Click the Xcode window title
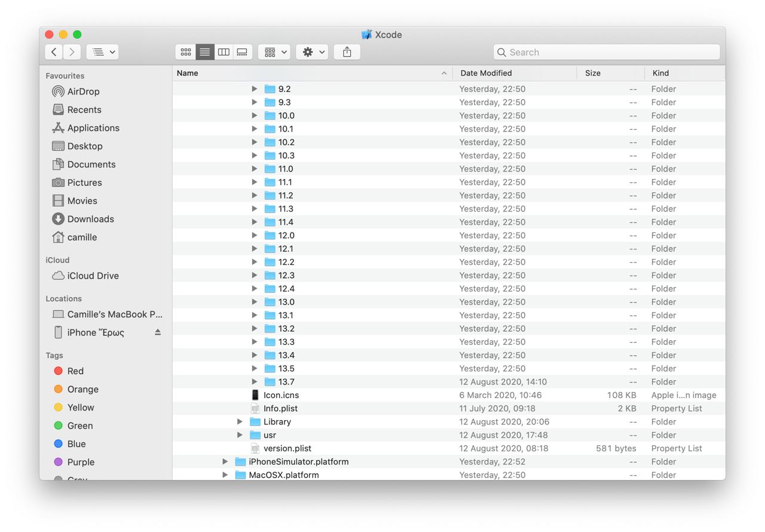The image size is (765, 532). click(x=388, y=35)
